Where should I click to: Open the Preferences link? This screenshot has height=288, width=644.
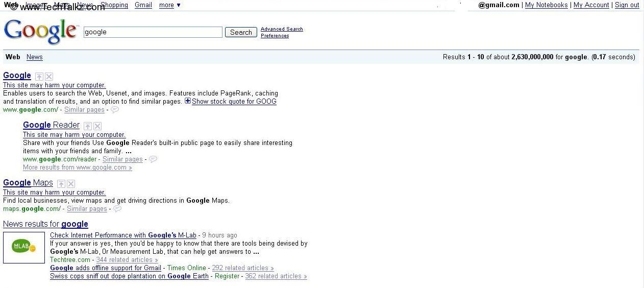[x=275, y=36]
